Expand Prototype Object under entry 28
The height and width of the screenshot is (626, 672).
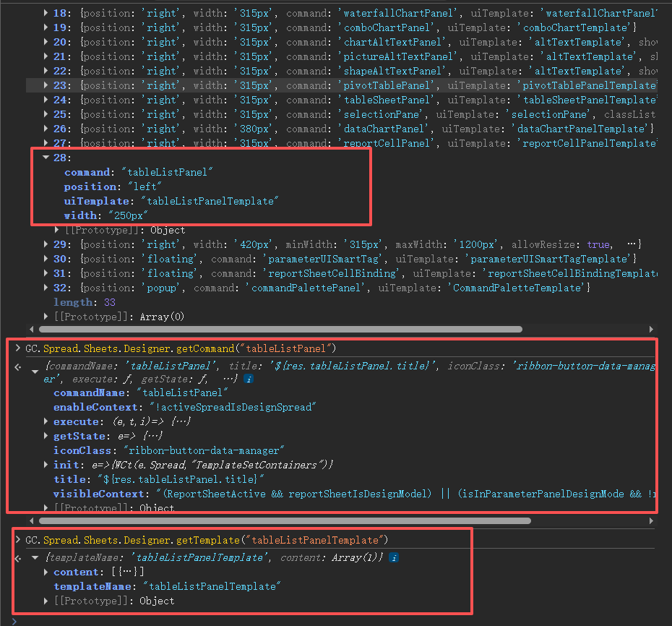click(x=56, y=230)
